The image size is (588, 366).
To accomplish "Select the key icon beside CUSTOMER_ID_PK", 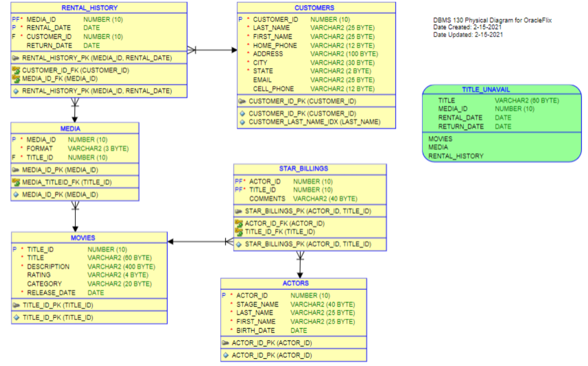I will pyautogui.click(x=243, y=101).
